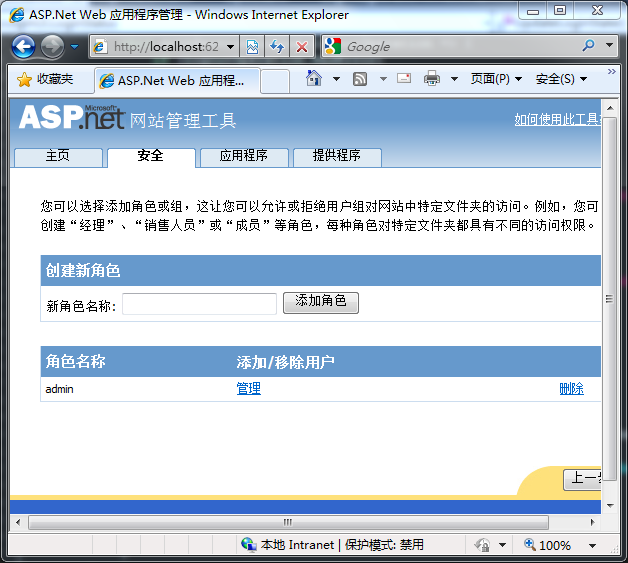Image resolution: width=628 pixels, height=563 pixels.
Task: Open the 页面(P) menu
Action: tap(496, 79)
